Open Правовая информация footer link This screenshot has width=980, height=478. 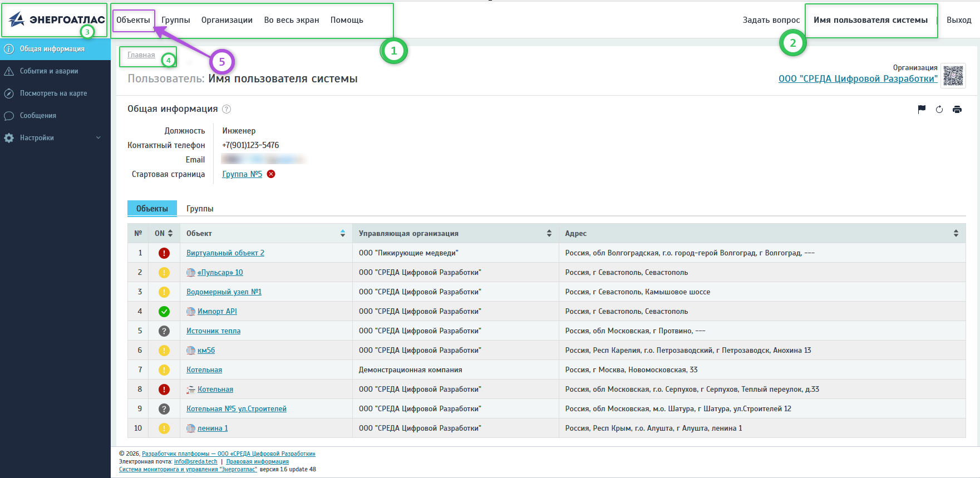[x=258, y=462]
